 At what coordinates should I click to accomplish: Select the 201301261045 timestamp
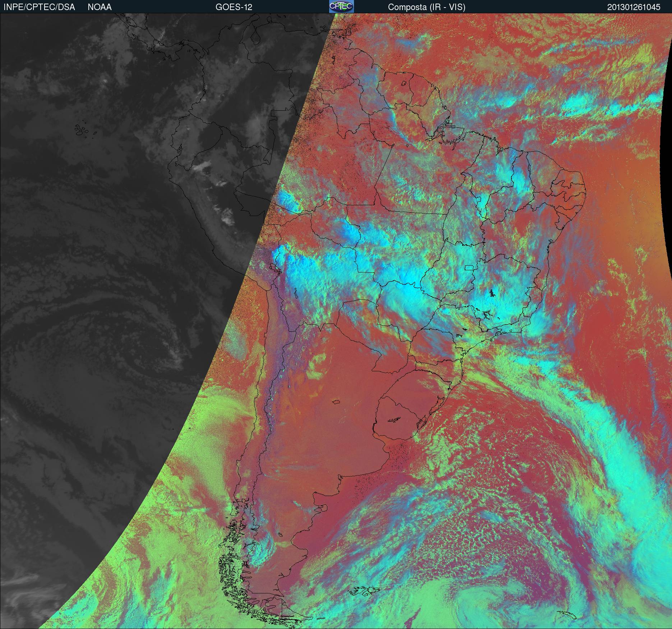634,7
